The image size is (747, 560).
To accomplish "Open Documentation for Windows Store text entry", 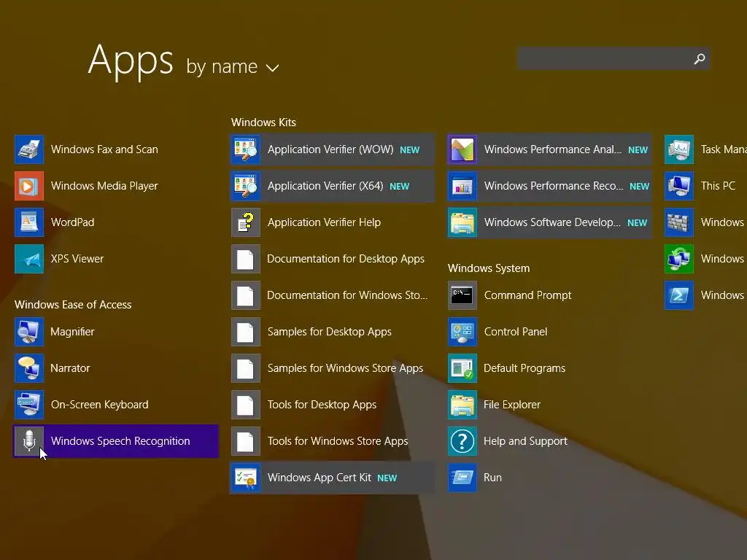I will (347, 295).
